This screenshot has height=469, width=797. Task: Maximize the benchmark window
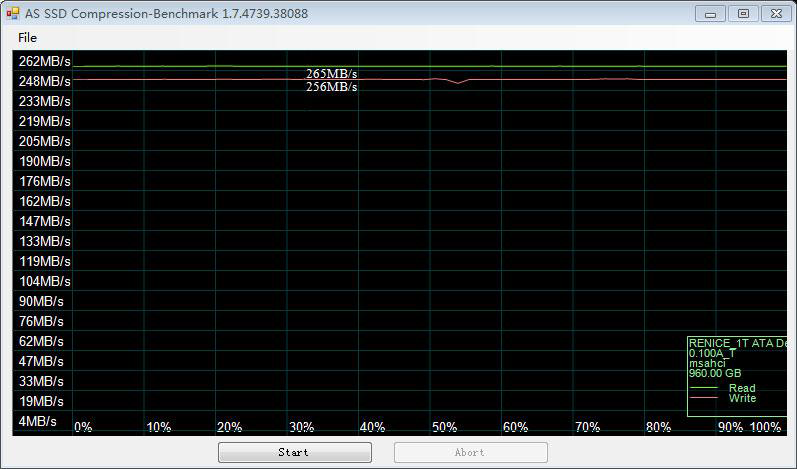click(x=743, y=14)
